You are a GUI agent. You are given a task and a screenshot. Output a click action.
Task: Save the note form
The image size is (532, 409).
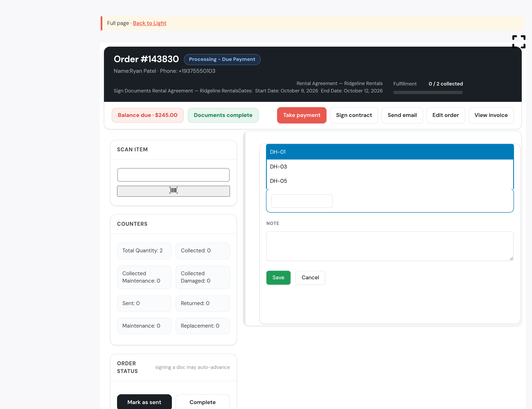coord(278,278)
